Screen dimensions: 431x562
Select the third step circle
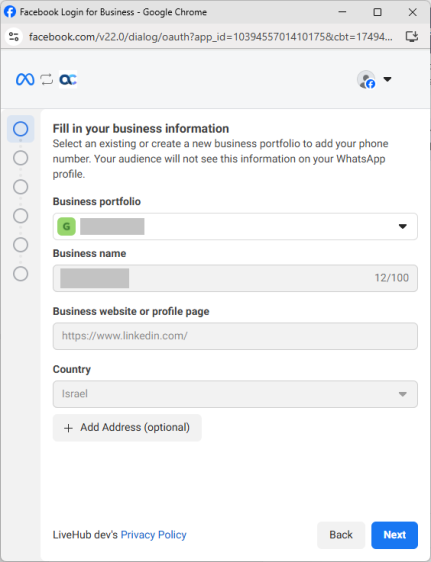coord(20,187)
